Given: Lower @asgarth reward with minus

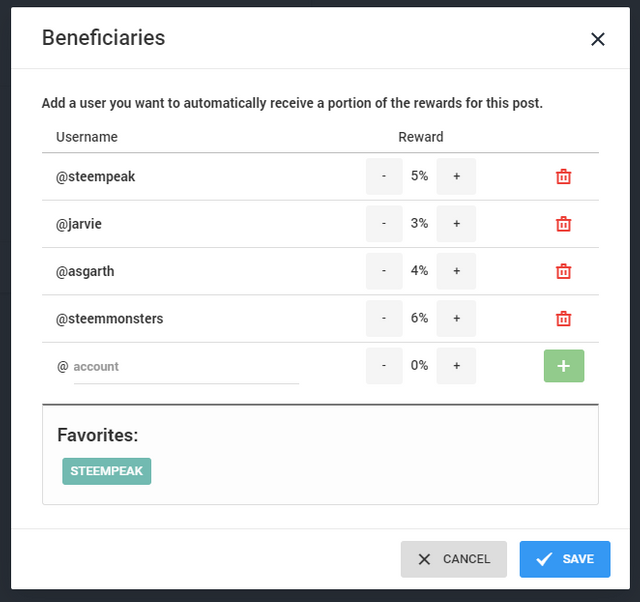Looking at the screenshot, I should pyautogui.click(x=384, y=271).
